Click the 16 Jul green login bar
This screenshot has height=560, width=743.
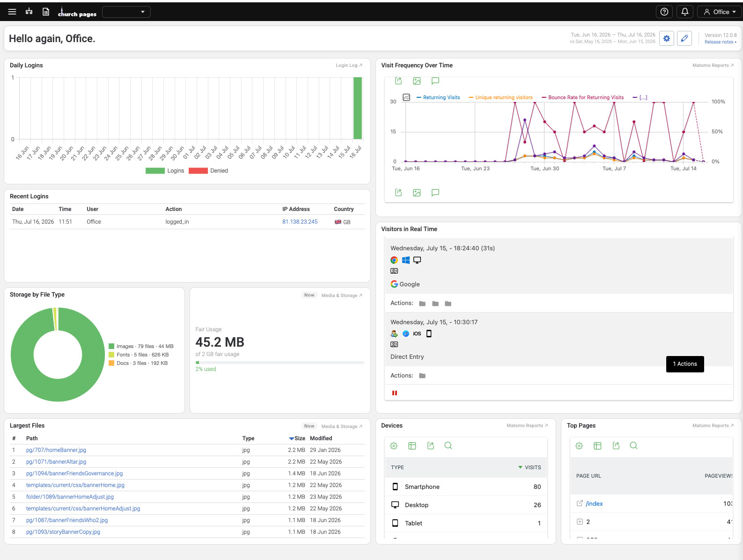coord(358,109)
